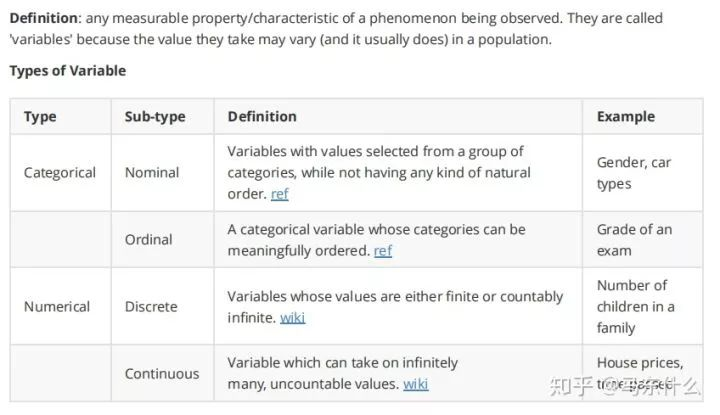Viewport: 720px width, 415px height.
Task: Click the bold 'Definition' word at the top
Action: click(x=43, y=19)
